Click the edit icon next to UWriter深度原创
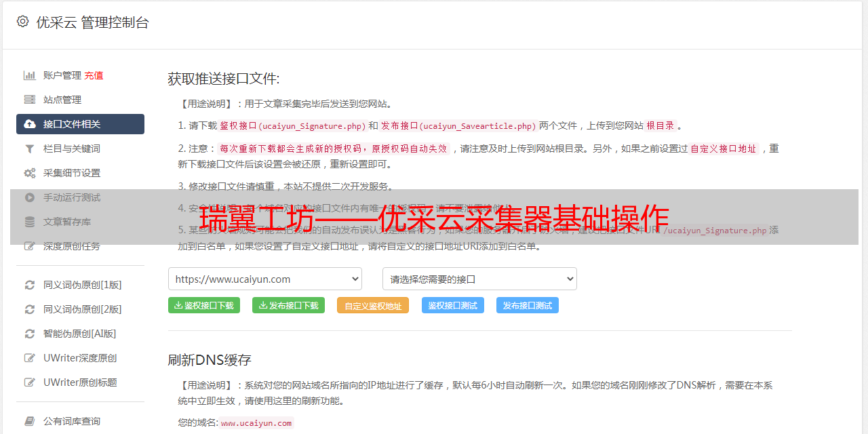Viewport: 868px width, 434px height. tap(30, 358)
